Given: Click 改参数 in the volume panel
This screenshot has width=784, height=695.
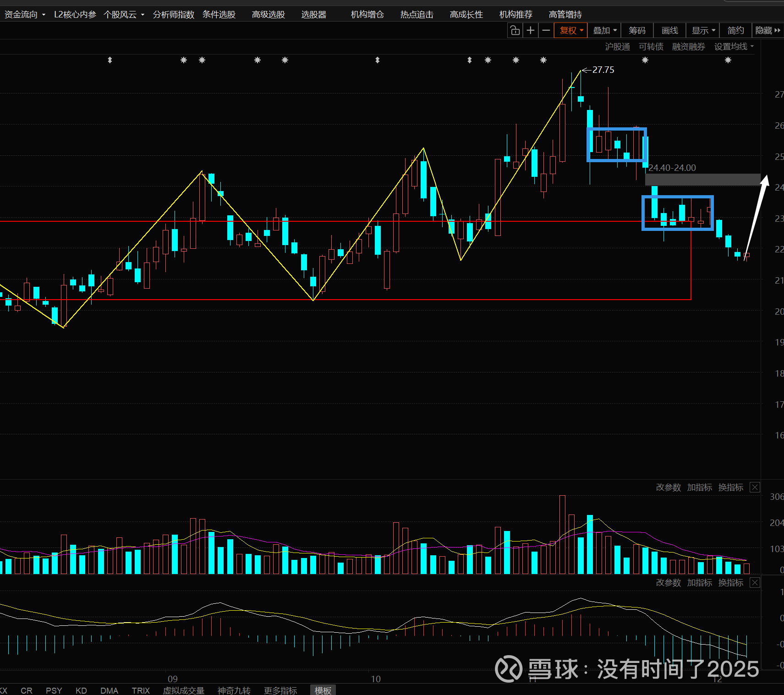Looking at the screenshot, I should pos(669,487).
